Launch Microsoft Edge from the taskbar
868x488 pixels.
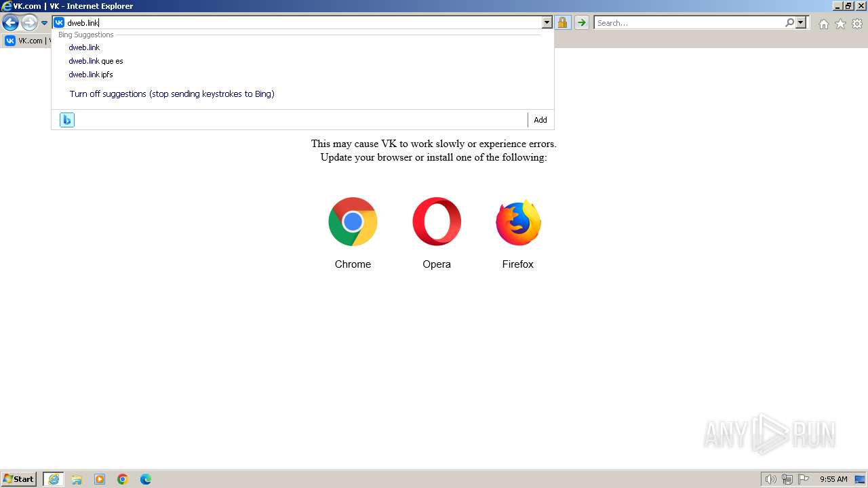click(x=146, y=479)
